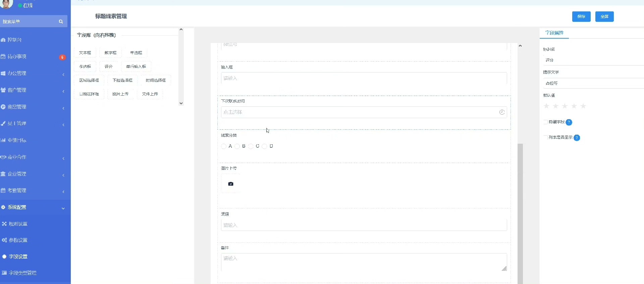This screenshot has width=644, height=284.
Task: Expand the 客户管理 menu arrow
Action: [x=63, y=91]
